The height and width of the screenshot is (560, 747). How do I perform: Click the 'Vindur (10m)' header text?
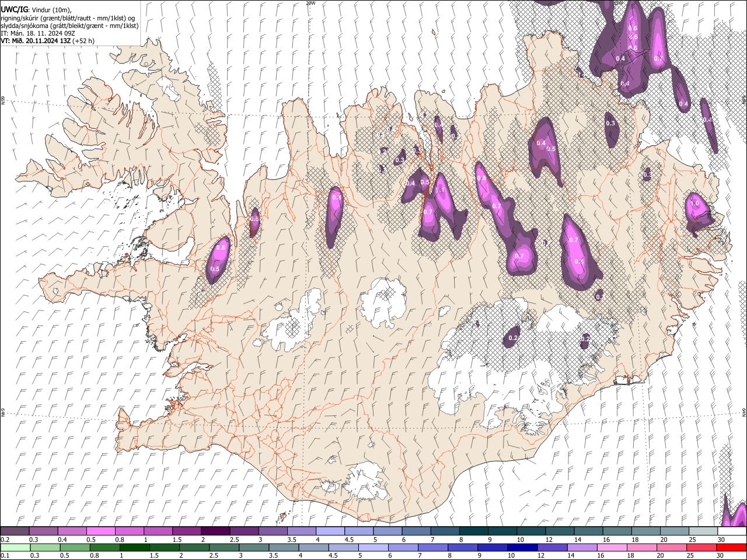[53, 10]
